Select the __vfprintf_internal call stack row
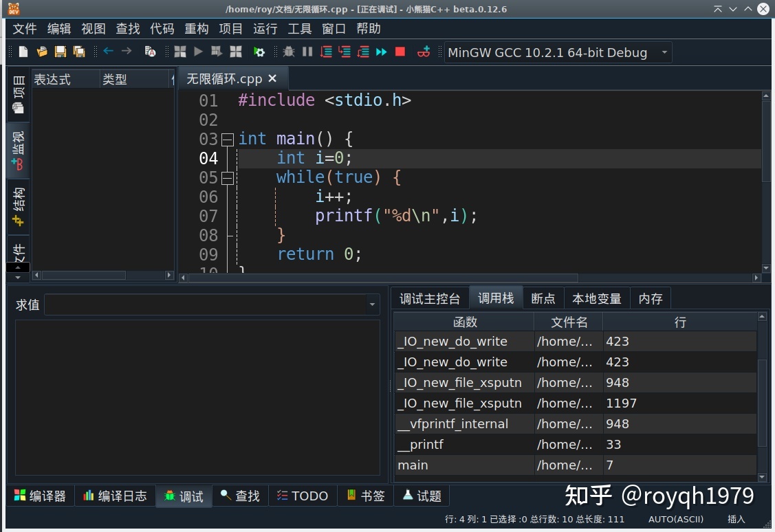The height and width of the screenshot is (532, 775). tap(576, 424)
